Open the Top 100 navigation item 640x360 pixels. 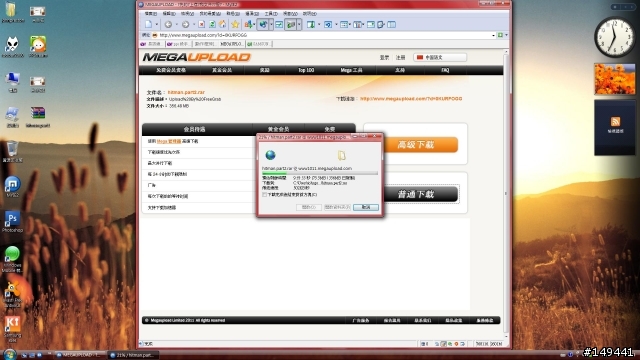(x=306, y=70)
